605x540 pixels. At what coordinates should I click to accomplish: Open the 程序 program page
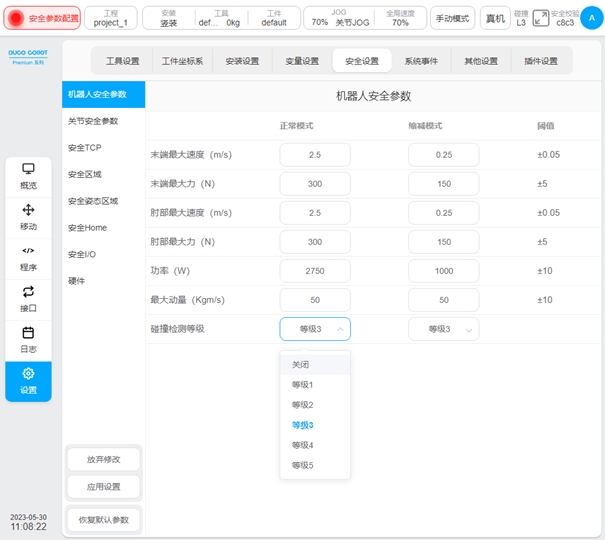click(x=28, y=258)
